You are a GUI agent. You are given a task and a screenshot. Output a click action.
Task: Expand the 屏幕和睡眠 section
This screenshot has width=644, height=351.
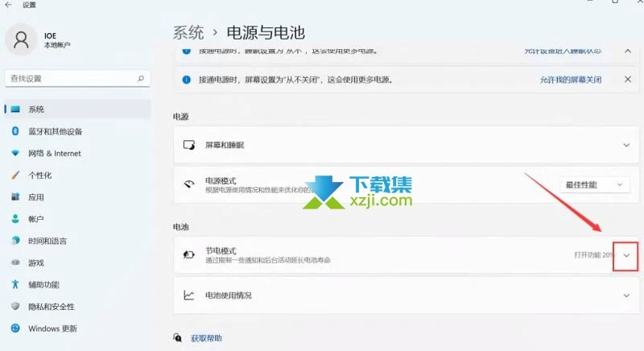[x=626, y=145]
